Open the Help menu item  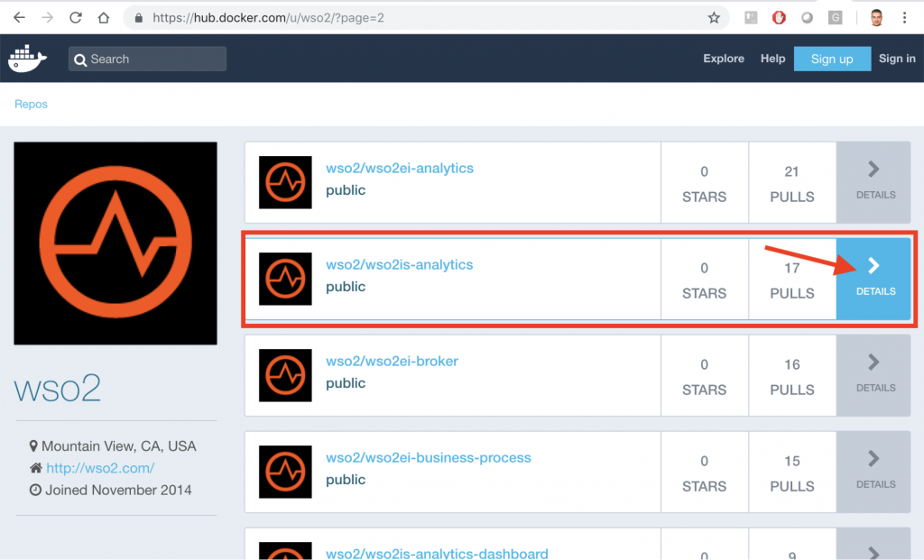pyautogui.click(x=772, y=59)
